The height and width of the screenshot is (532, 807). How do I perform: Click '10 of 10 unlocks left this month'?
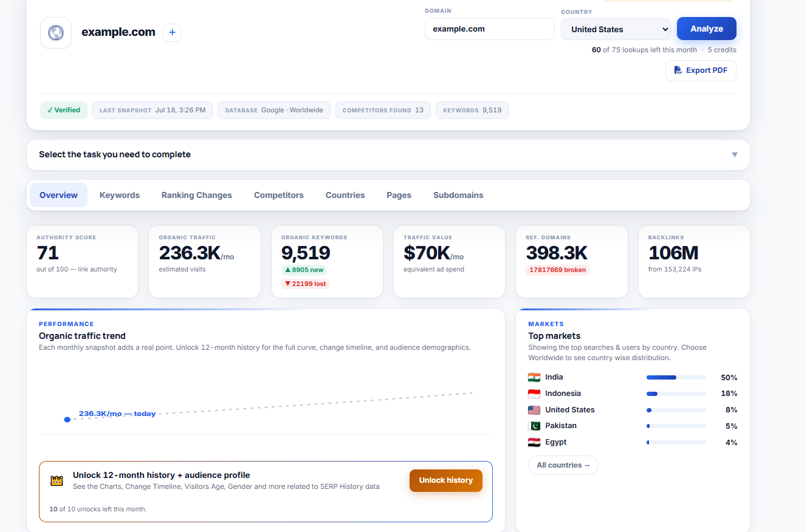pos(98,509)
